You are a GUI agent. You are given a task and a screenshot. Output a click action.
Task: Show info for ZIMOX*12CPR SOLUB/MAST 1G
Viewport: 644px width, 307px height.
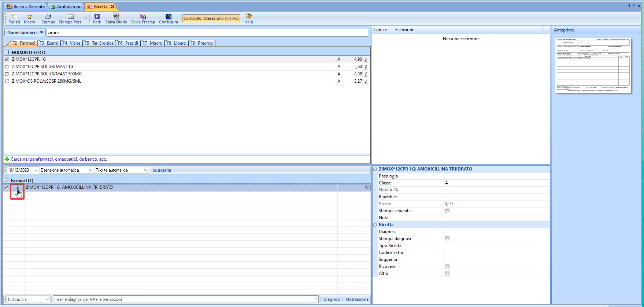click(x=366, y=67)
